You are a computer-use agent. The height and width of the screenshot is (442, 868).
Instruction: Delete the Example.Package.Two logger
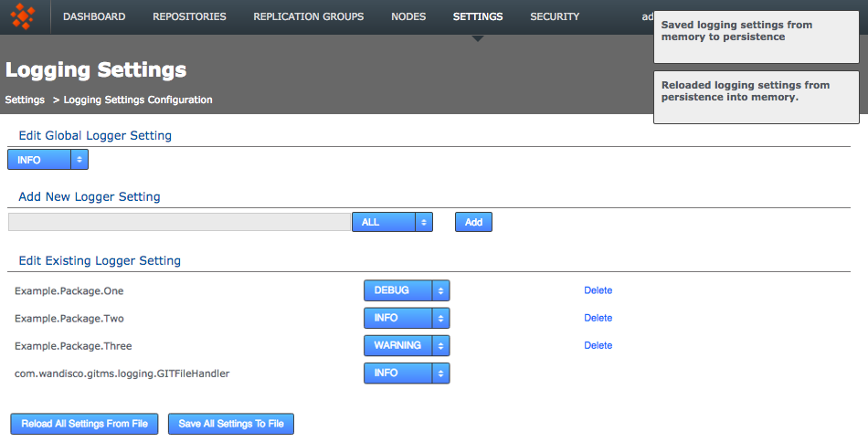pyautogui.click(x=598, y=318)
